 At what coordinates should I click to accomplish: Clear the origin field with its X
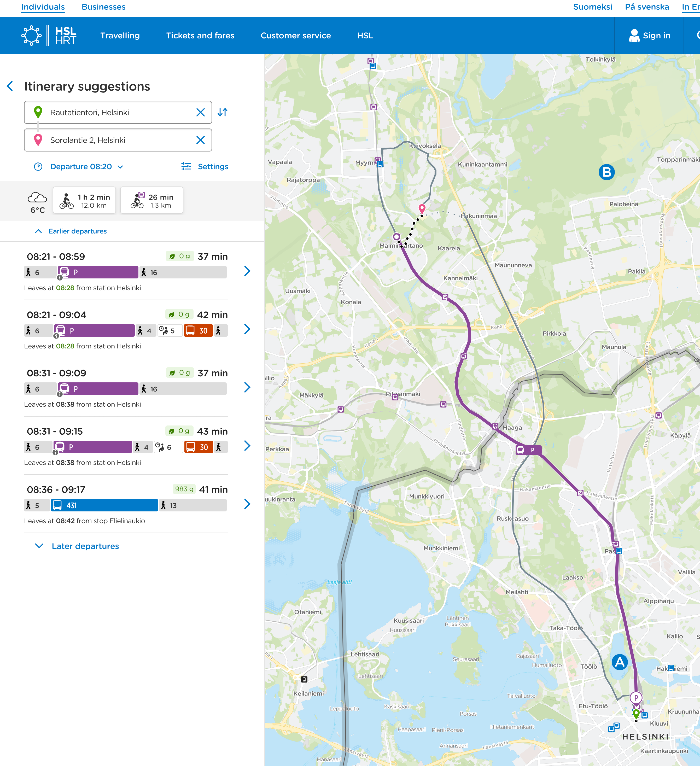coord(200,112)
